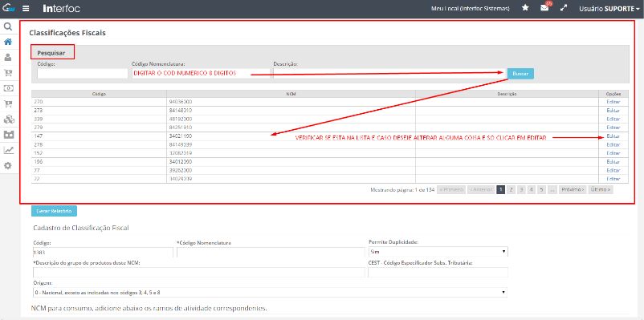
Task: Select the NCM cell 84148019
Action: click(x=291, y=111)
